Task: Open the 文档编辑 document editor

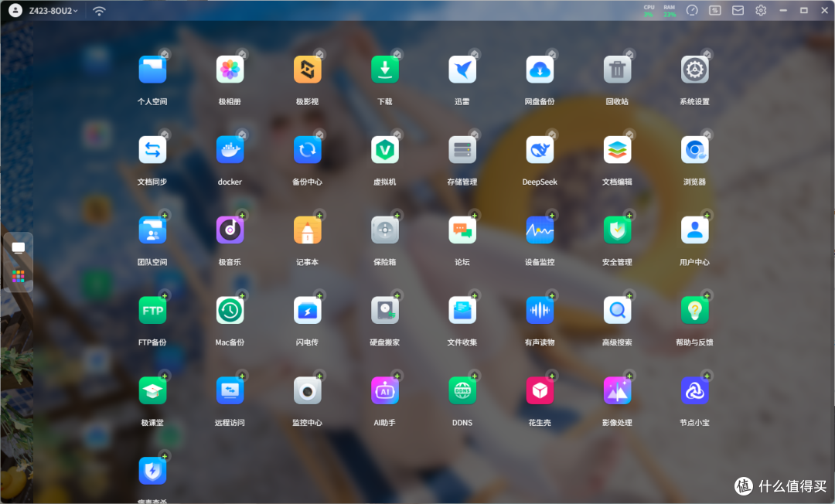Action: (x=617, y=150)
